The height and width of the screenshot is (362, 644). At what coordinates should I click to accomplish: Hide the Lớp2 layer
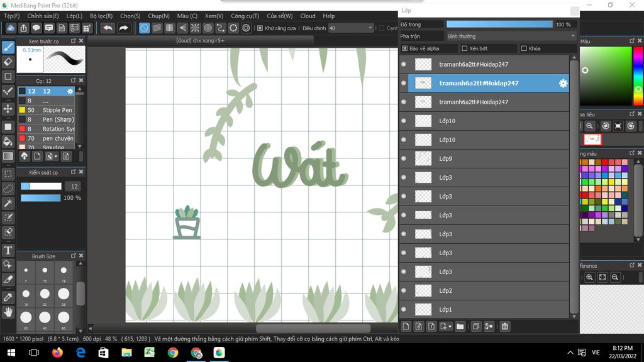point(404,290)
